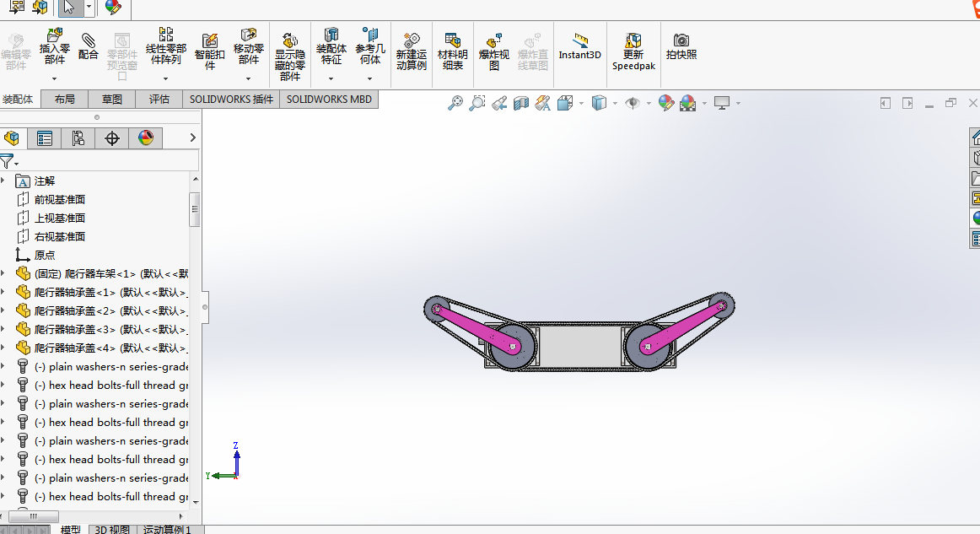980x534 pixels.
Task: Create New Motion Study (新建运动算例)
Action: [412, 51]
